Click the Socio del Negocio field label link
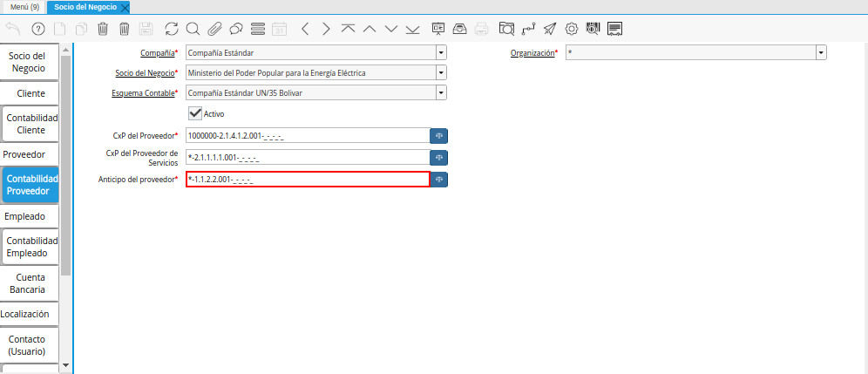Viewport: 868px width, 374px height. [145, 72]
